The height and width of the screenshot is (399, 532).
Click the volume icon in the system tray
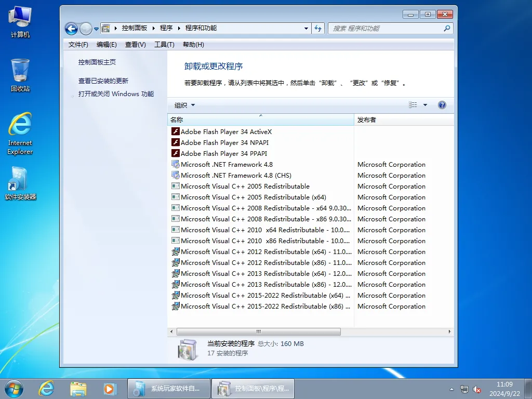click(x=477, y=389)
